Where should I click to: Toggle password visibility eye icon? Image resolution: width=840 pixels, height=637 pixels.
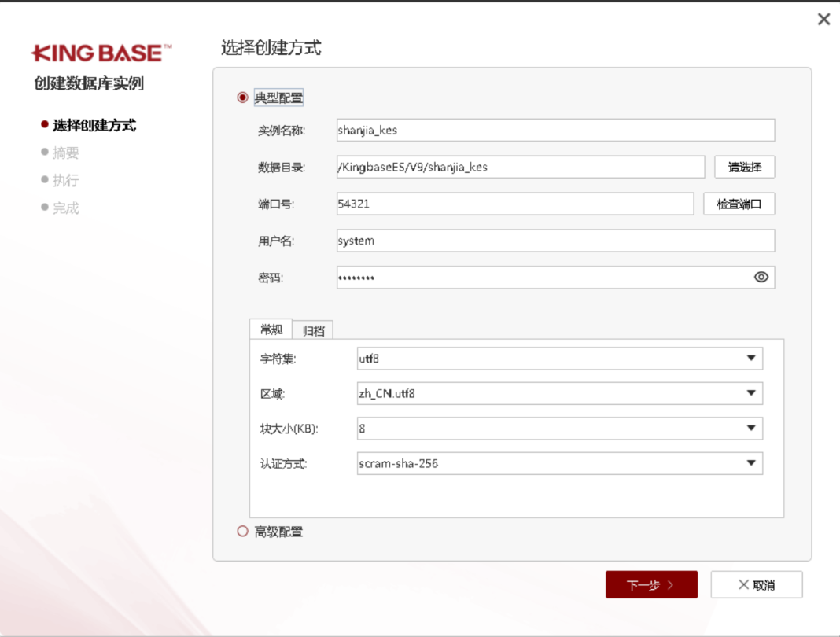point(761,277)
